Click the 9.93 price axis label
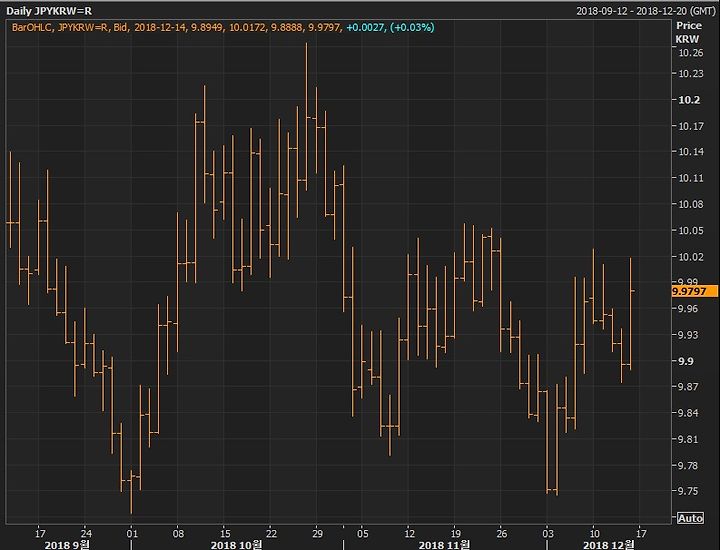 (688, 334)
